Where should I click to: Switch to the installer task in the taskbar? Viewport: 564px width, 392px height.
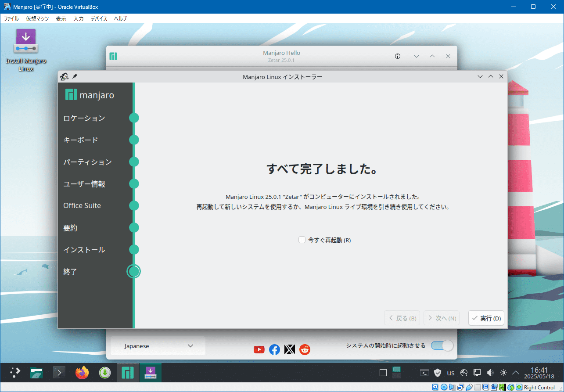[x=151, y=373]
